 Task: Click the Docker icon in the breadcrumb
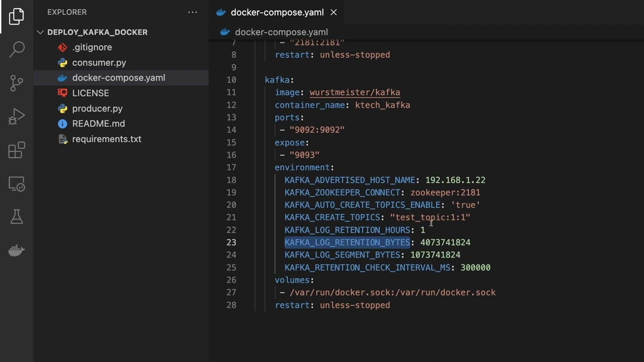(225, 32)
